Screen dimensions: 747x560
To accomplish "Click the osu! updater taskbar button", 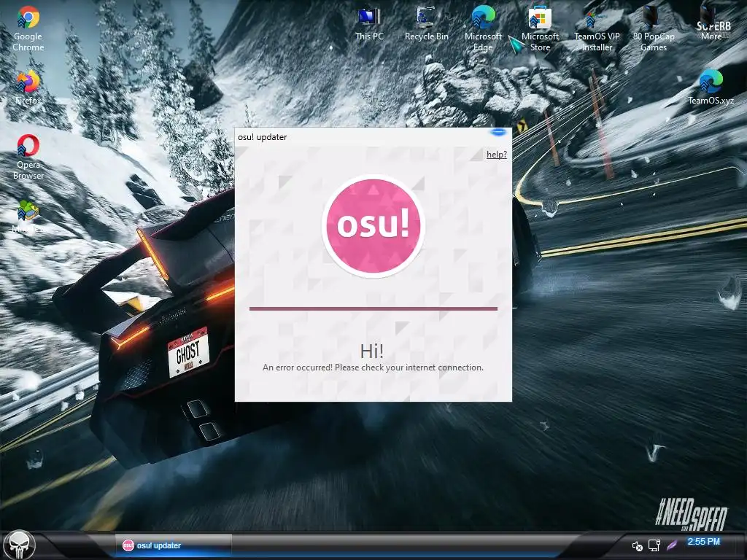I will coord(173,545).
